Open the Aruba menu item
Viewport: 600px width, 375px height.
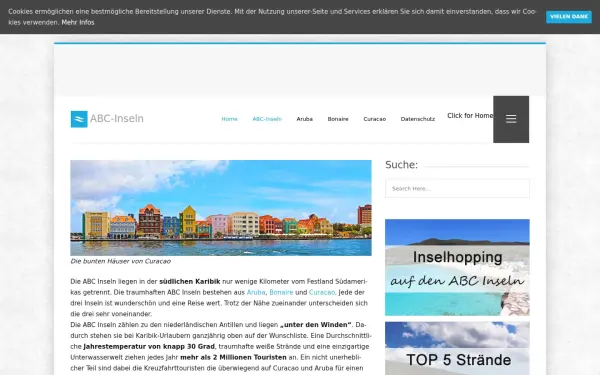pyautogui.click(x=305, y=119)
